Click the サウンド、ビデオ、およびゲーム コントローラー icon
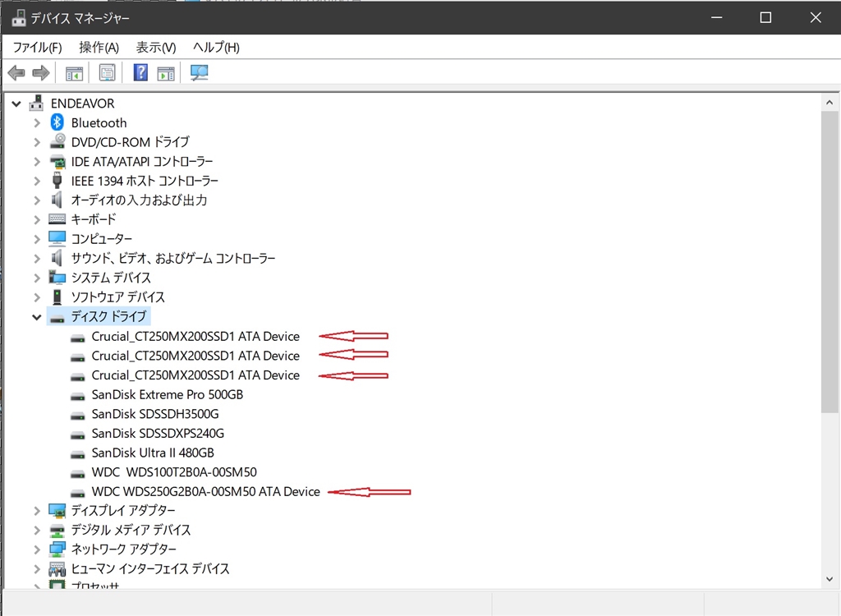The width and height of the screenshot is (841, 616). [x=57, y=258]
